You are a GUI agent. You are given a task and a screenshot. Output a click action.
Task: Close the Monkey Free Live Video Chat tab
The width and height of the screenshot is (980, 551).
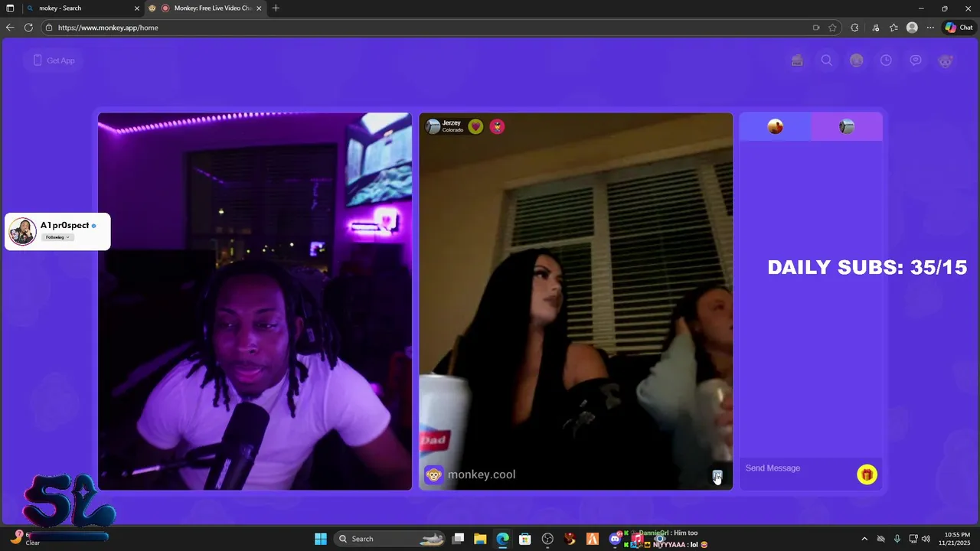click(x=259, y=8)
